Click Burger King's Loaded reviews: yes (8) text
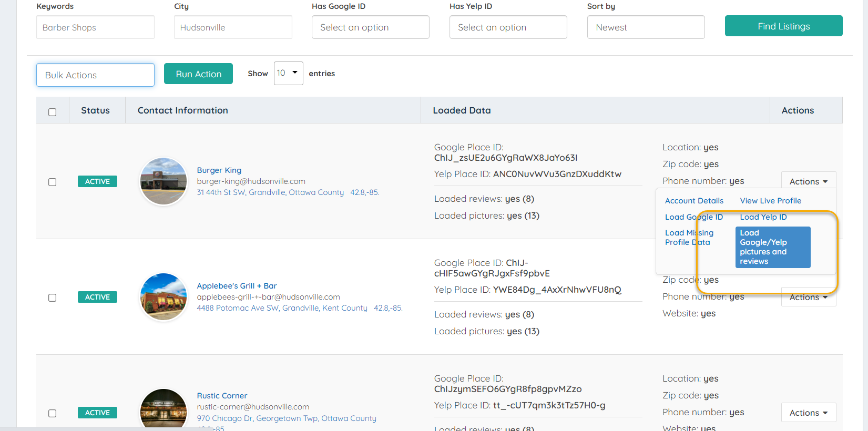868x431 pixels. pos(484,199)
